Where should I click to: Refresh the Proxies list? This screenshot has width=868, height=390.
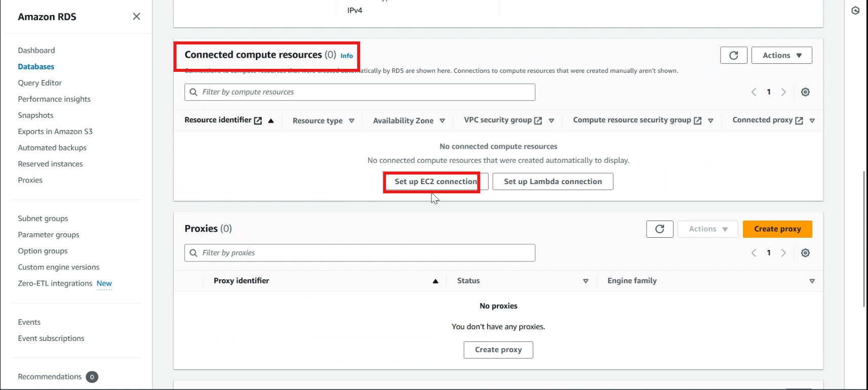pos(659,229)
